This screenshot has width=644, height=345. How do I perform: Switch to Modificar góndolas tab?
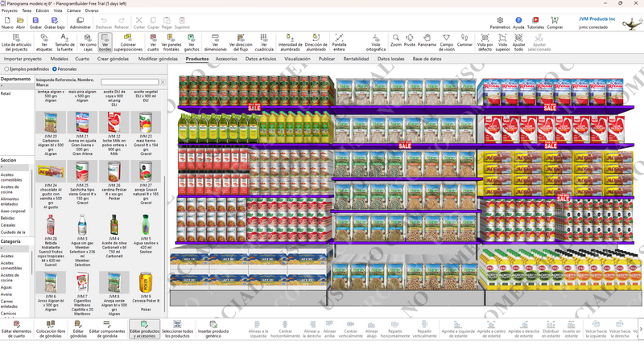pyautogui.click(x=158, y=59)
